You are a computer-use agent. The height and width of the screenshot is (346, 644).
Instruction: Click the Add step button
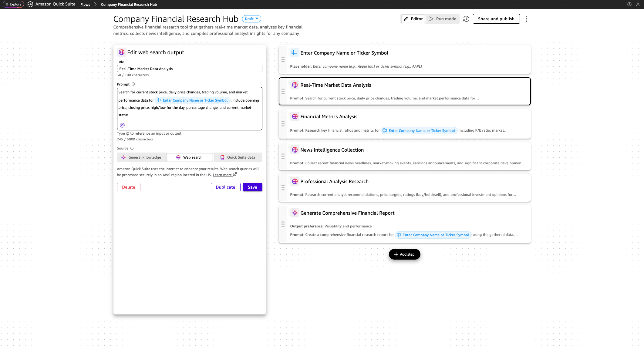(x=404, y=254)
